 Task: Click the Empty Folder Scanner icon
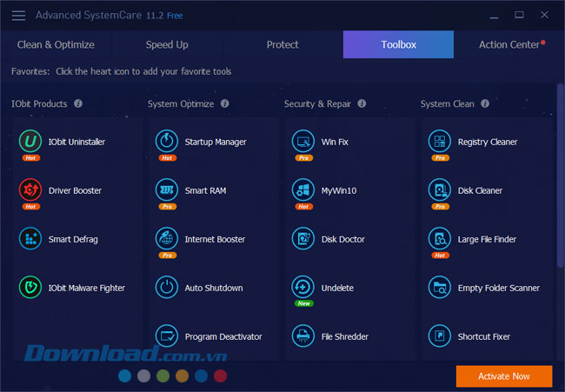[x=440, y=287]
